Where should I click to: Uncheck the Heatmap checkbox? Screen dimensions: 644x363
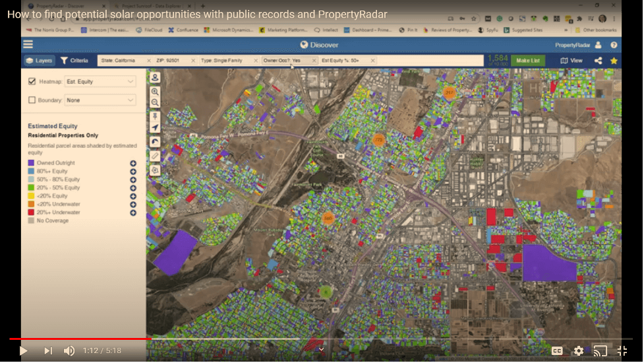point(32,81)
